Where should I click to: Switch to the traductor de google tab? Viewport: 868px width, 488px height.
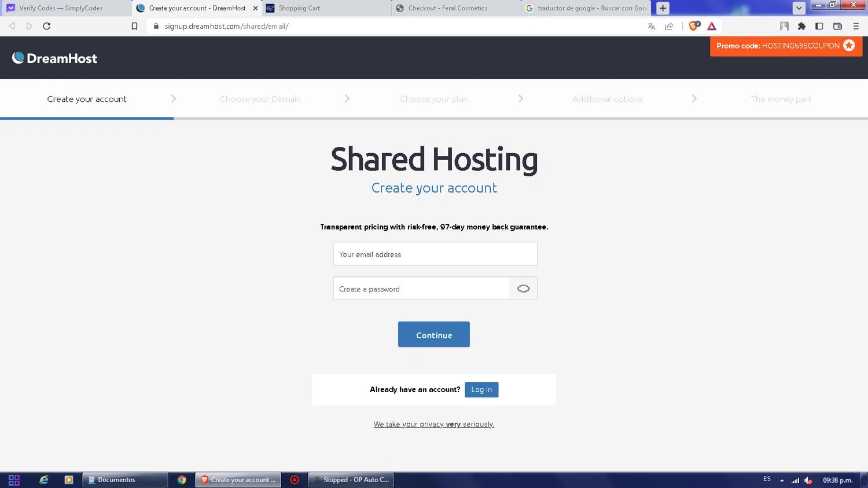[x=586, y=8]
